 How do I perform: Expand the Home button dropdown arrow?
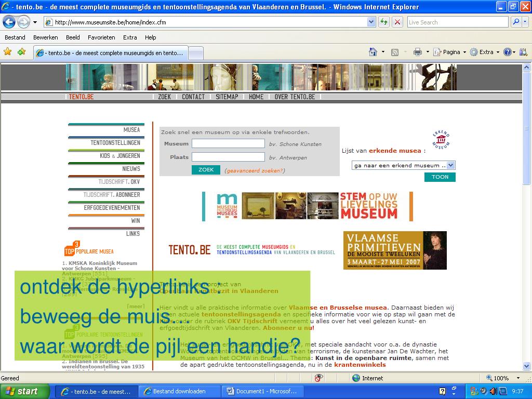coord(383,52)
